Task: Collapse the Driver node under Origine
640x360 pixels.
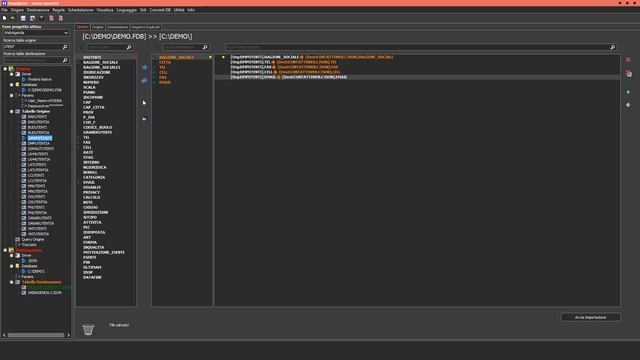Action: coord(12,74)
